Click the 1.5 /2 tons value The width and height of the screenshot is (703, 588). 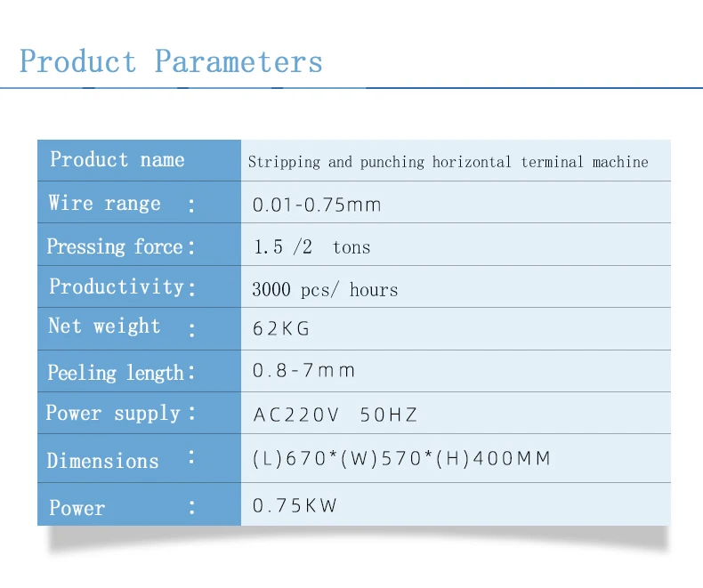pos(311,247)
